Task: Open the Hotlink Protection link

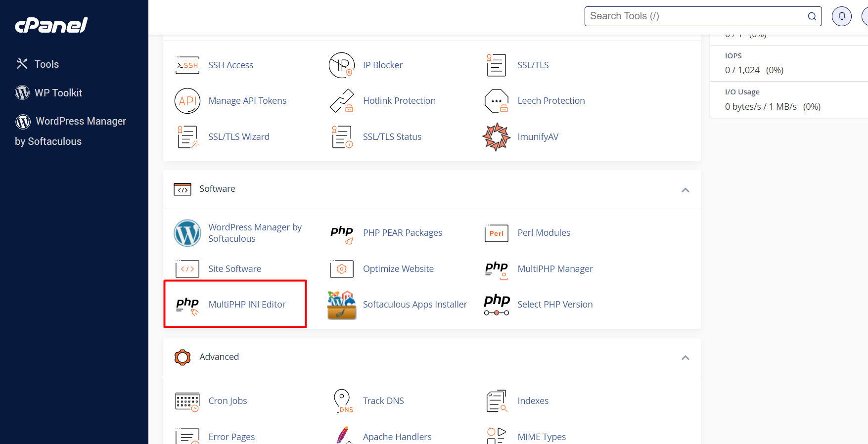Action: [399, 101]
